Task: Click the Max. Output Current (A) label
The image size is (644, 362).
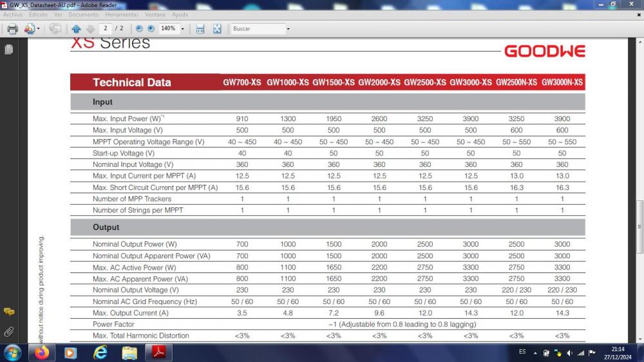Action: [x=130, y=313]
